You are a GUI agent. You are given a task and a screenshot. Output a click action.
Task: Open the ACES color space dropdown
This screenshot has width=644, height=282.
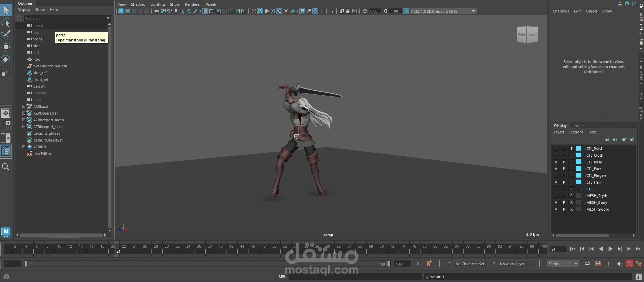pyautogui.click(x=473, y=11)
